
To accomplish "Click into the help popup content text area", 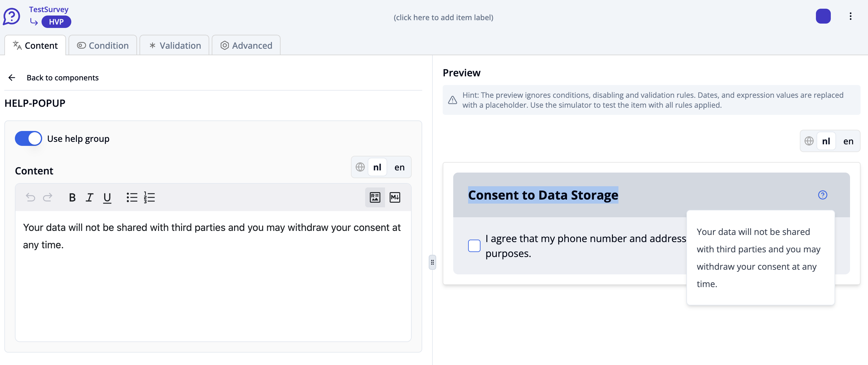I will pyautogui.click(x=213, y=276).
